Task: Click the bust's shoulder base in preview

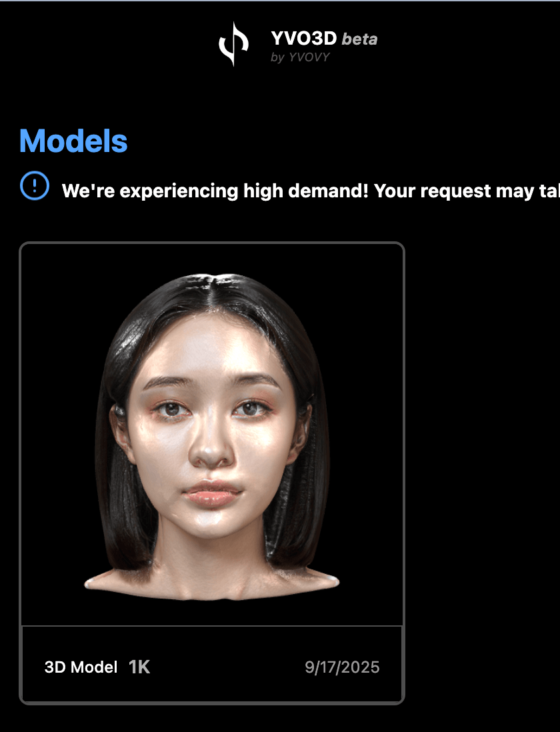Action: point(212,583)
